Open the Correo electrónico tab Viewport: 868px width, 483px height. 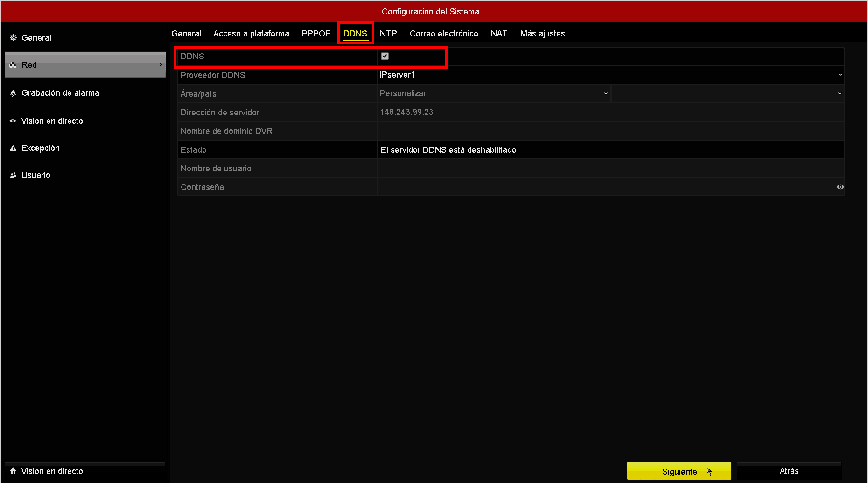pos(444,34)
